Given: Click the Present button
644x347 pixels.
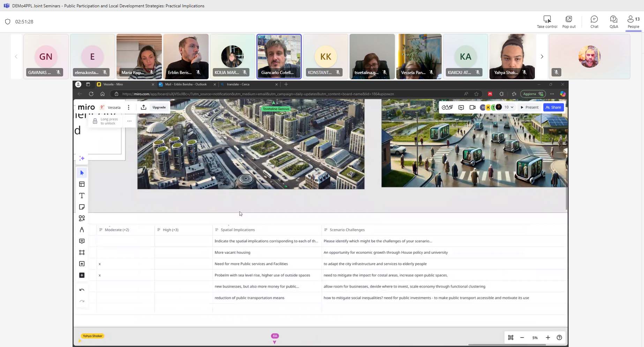Looking at the screenshot, I should pos(529,108).
